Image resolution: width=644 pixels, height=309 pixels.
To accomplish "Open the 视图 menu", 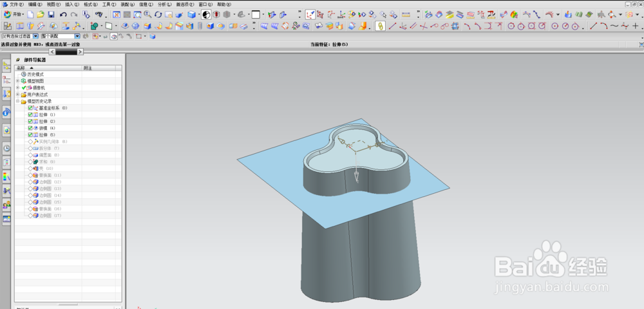I will point(53,4).
